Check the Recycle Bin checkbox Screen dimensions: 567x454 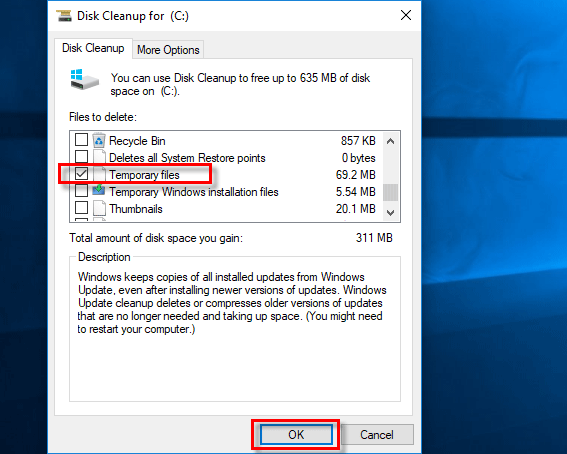(81, 140)
